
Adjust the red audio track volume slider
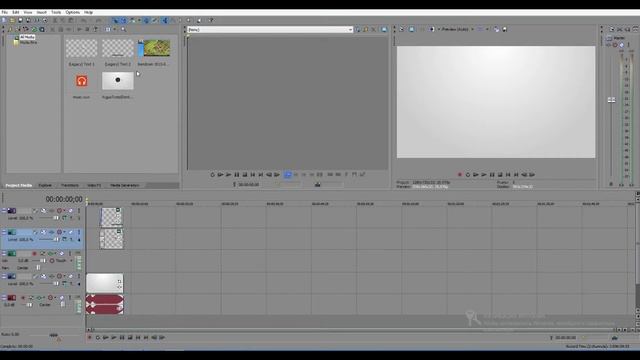pyautogui.click(x=29, y=304)
